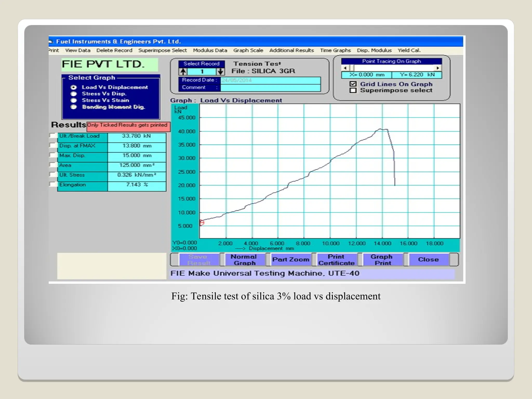Disable Grid Lines On Graph checkbox
Image resolution: width=532 pixels, height=399 pixels.
click(x=353, y=84)
